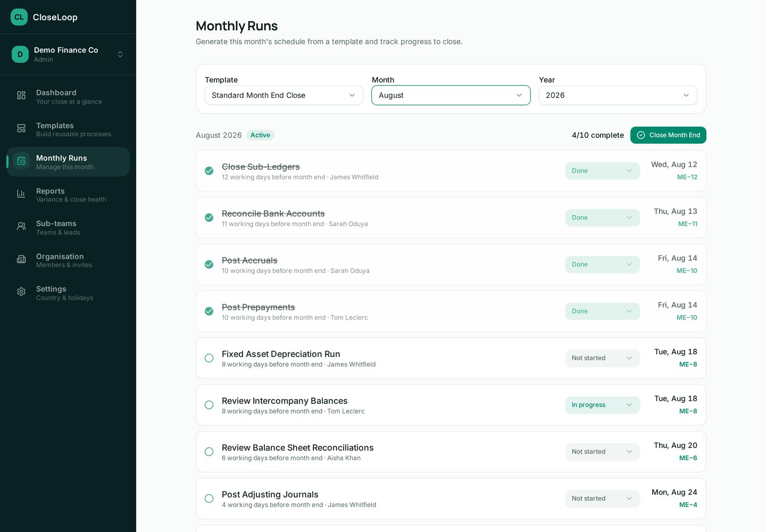The width and height of the screenshot is (766, 532).
Task: Click the Close Sub-Ledgers task title
Action: 261,167
